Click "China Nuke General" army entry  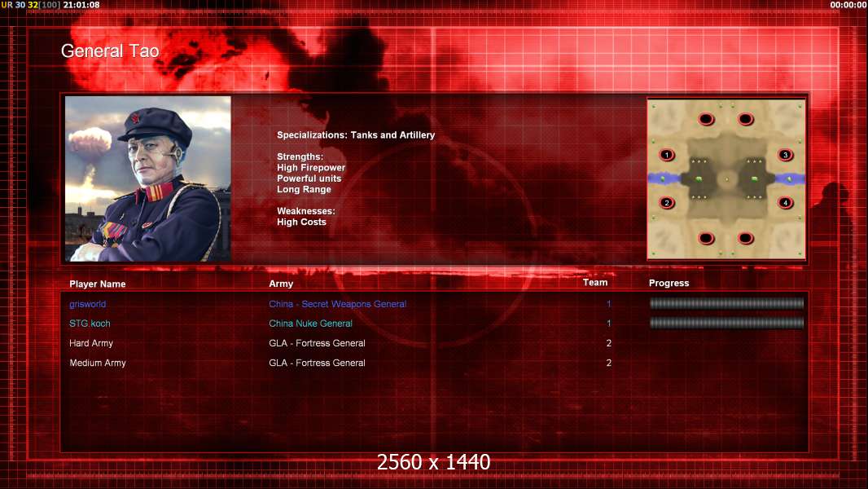coord(310,324)
